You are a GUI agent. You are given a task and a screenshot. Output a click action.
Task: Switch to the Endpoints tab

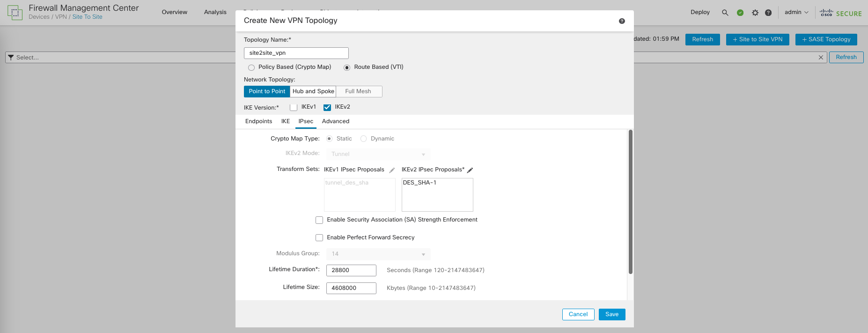258,121
